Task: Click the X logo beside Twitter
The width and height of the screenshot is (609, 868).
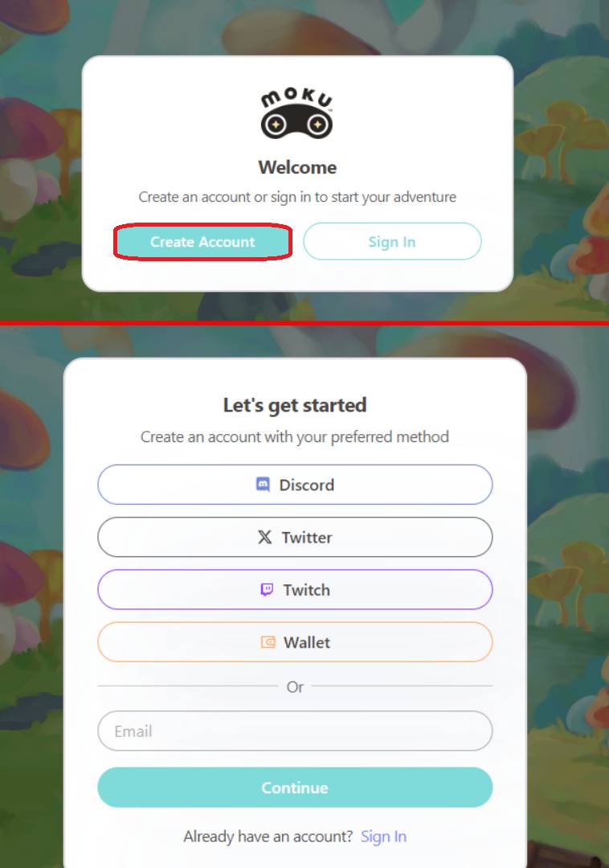Action: tap(265, 537)
